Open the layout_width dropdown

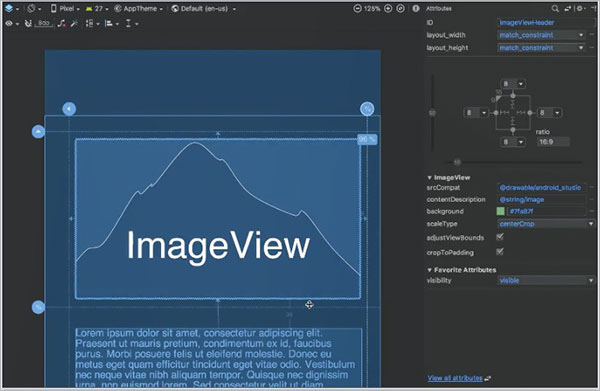[x=541, y=35]
